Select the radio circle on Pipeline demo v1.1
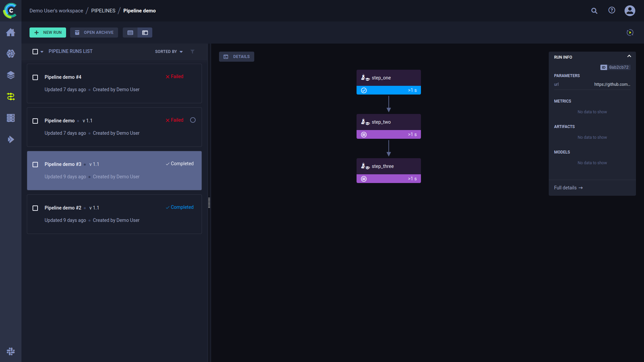This screenshot has width=644, height=362. (193, 120)
